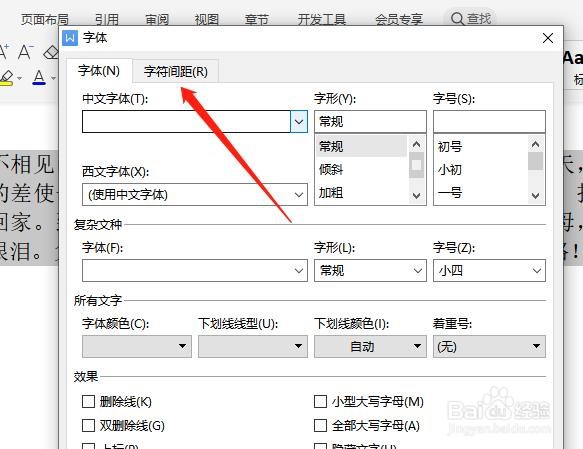This screenshot has width=583, height=449.
Task: Open the 视图 ribbon tab
Action: (x=207, y=19)
